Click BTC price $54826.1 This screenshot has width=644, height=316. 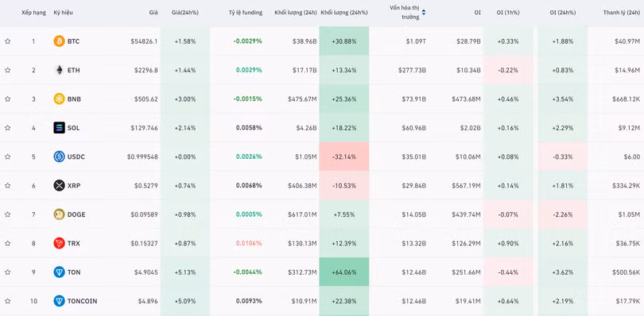tap(144, 41)
